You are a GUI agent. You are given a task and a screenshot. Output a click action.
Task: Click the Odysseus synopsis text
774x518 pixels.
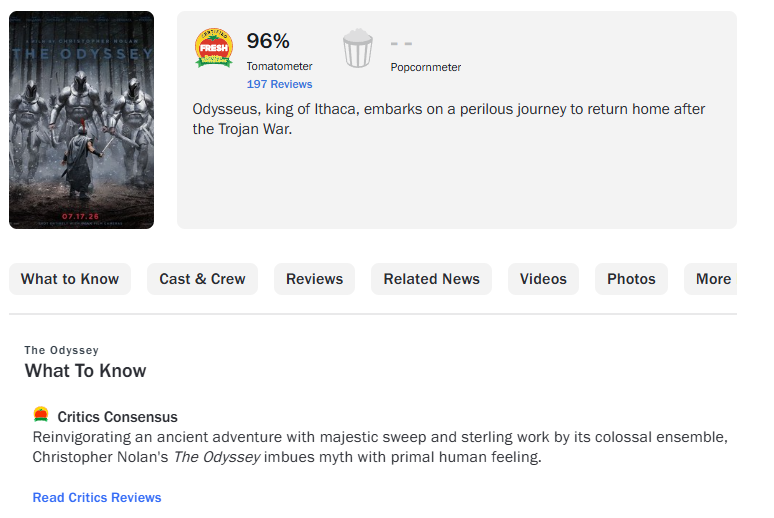449,119
